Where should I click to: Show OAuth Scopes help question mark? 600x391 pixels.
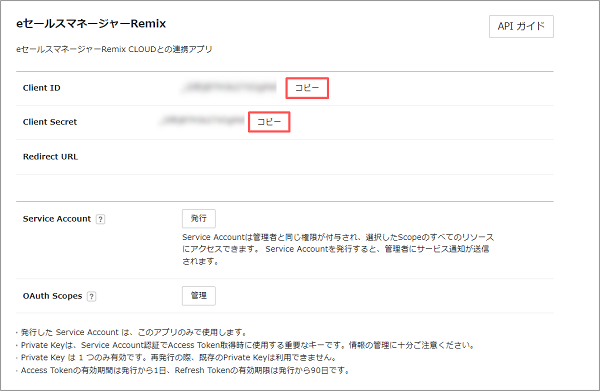91,297
